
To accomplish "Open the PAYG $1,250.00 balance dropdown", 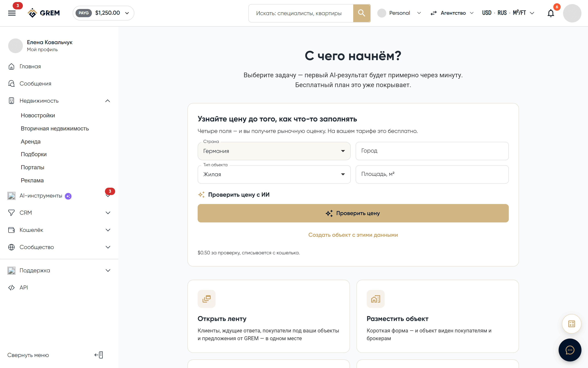I will point(103,13).
